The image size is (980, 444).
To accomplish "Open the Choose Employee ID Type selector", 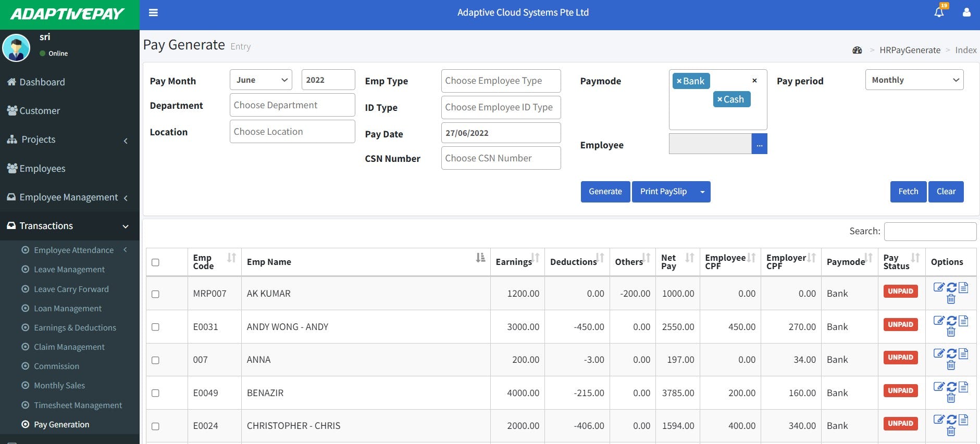I will click(x=501, y=107).
